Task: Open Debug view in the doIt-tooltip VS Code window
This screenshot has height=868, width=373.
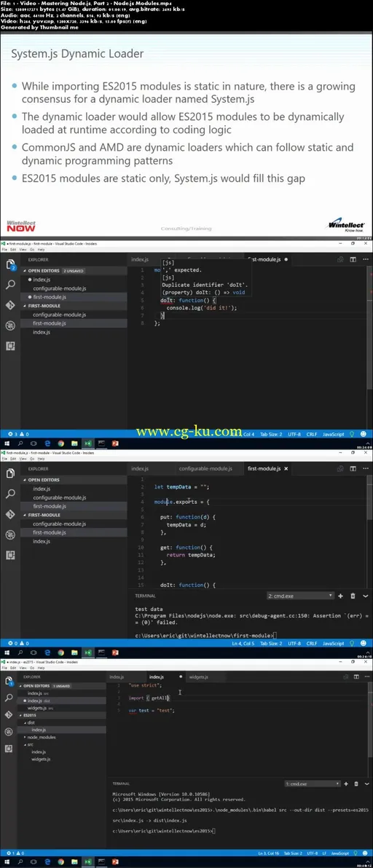Action: (10, 325)
